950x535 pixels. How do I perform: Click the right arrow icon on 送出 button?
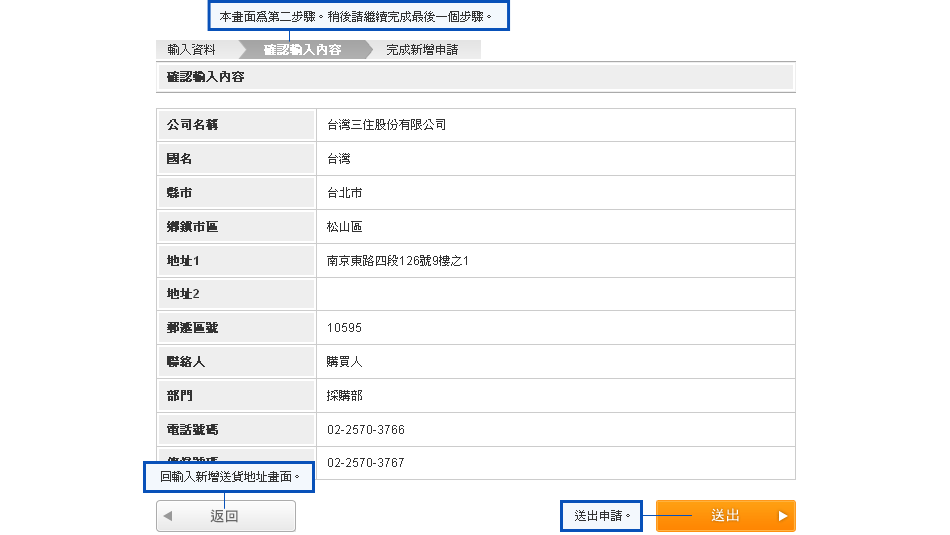click(783, 516)
